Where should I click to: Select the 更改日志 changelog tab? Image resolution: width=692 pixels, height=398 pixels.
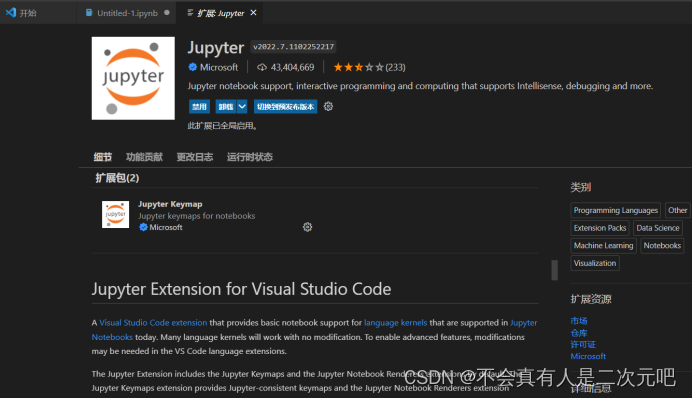pyautogui.click(x=195, y=157)
